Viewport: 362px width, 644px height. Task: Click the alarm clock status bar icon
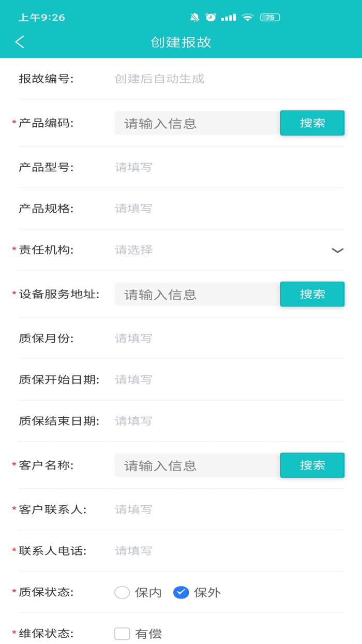[210, 17]
